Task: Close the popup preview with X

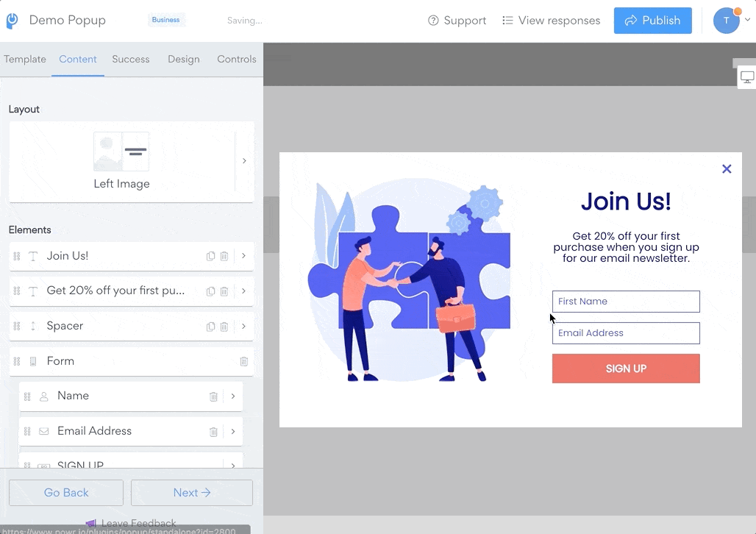Action: point(727,168)
